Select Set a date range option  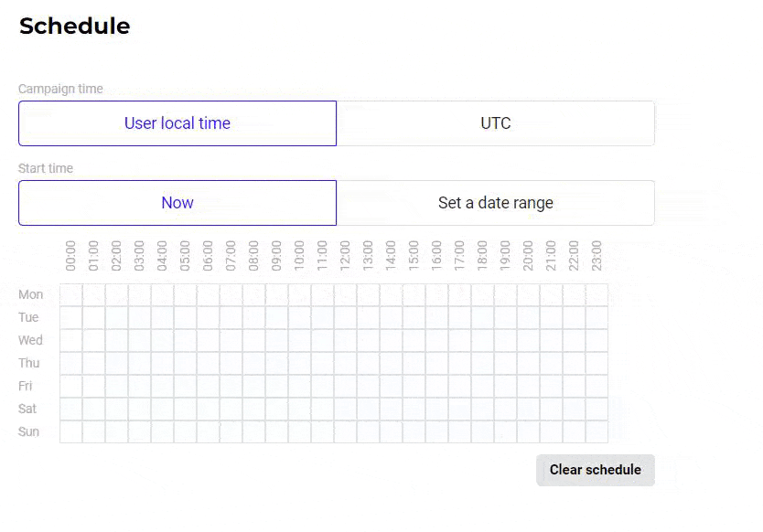click(x=495, y=203)
